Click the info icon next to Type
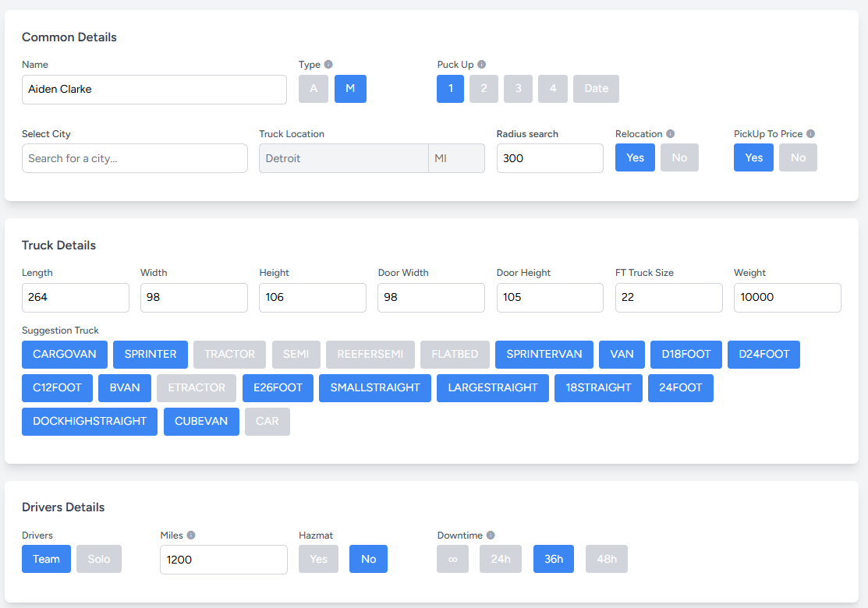The width and height of the screenshot is (868, 608). (328, 65)
